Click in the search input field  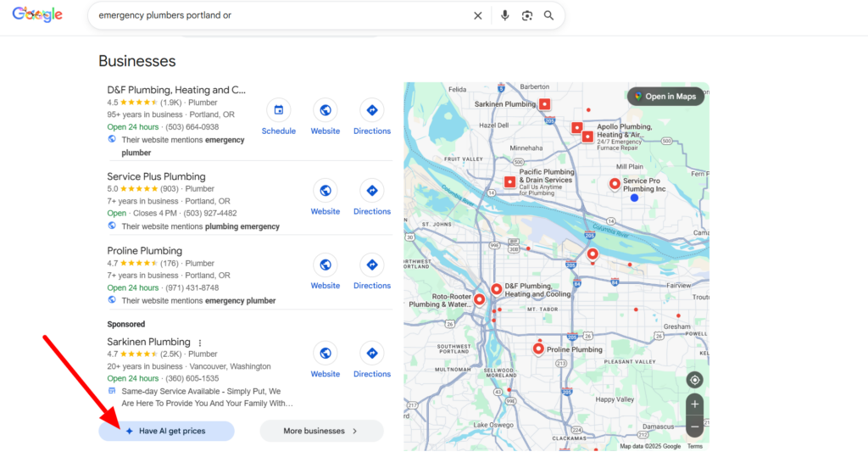280,15
